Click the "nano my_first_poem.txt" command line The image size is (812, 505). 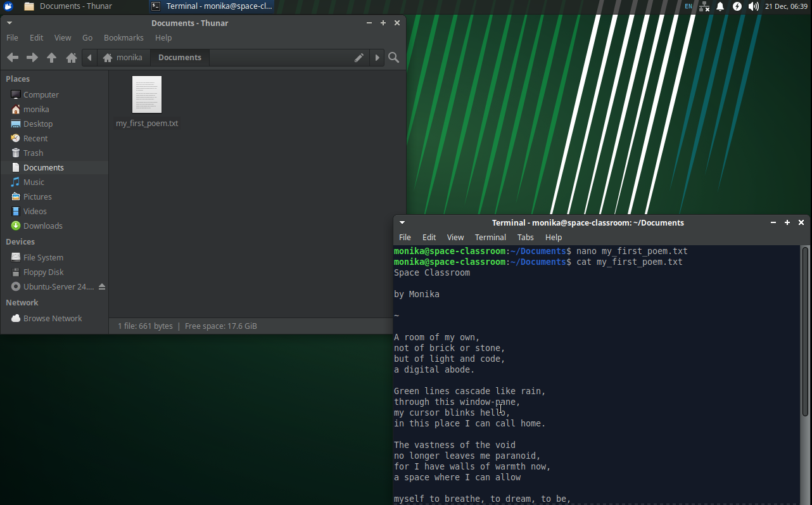pos(632,252)
